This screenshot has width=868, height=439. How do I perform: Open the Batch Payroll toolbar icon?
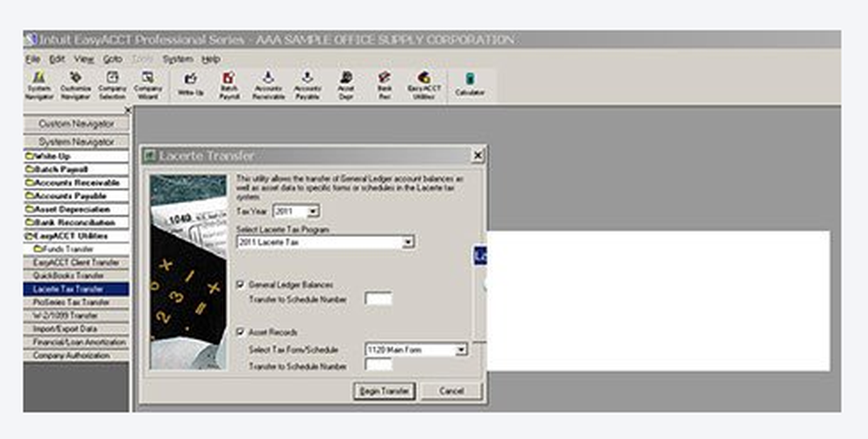point(229,85)
